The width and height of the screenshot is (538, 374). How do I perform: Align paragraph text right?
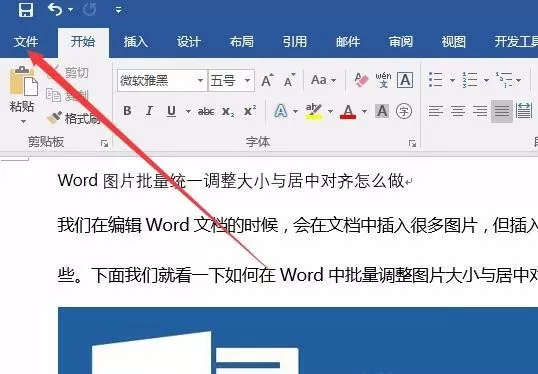point(480,111)
